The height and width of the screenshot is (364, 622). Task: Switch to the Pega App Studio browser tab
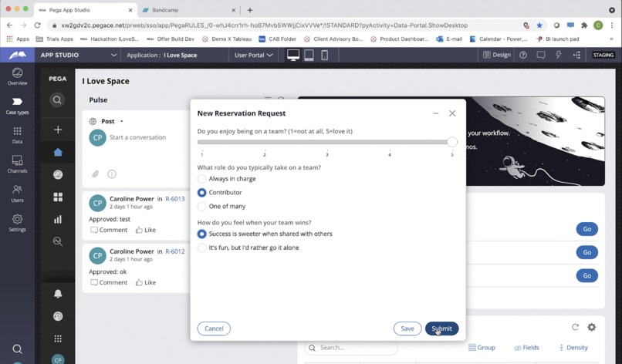tap(86, 10)
